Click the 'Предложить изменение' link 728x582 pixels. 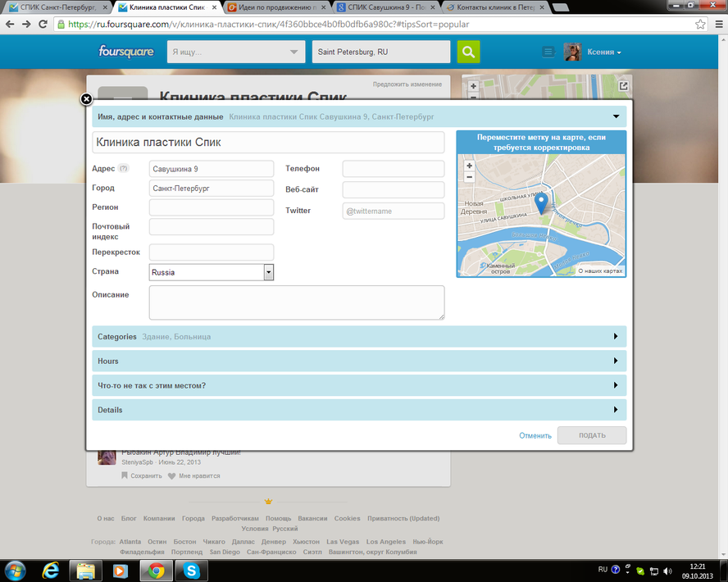(407, 84)
